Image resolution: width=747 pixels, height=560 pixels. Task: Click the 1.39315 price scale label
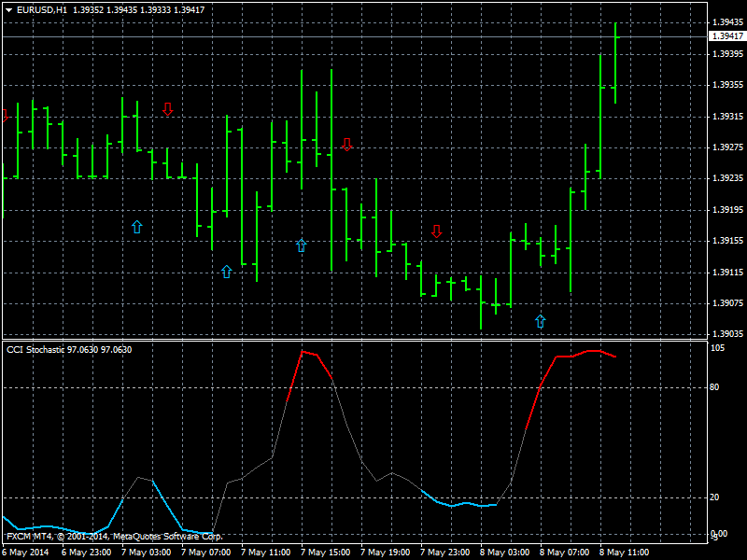727,116
